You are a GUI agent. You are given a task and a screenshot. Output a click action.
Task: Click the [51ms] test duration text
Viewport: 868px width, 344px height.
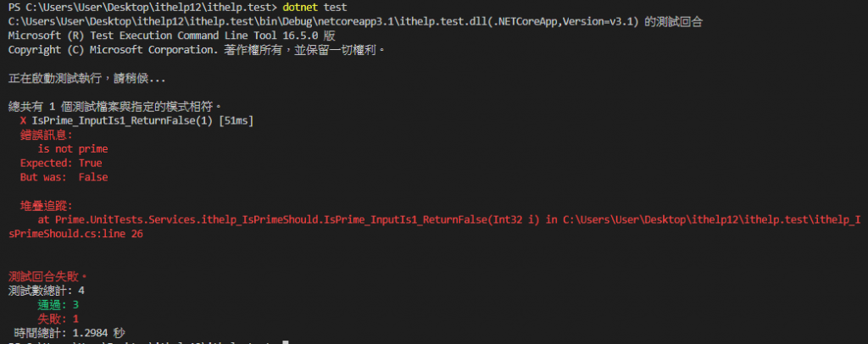click(x=236, y=120)
